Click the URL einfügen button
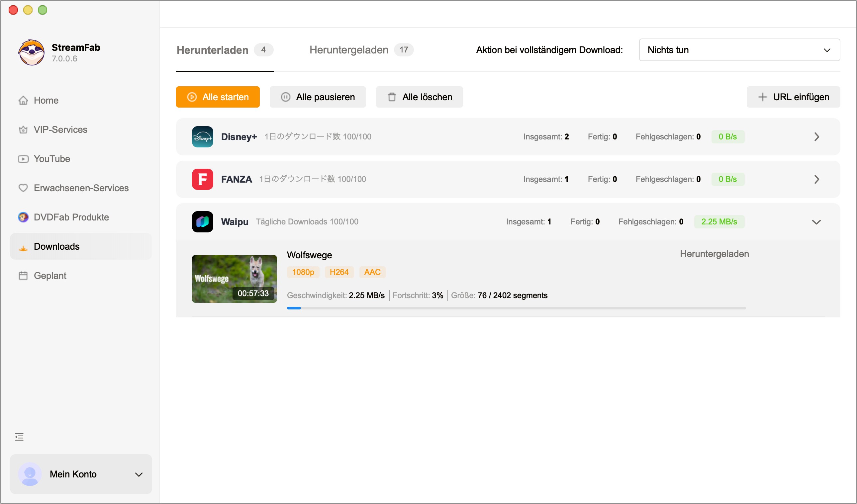Viewport: 857px width, 504px height. point(793,97)
